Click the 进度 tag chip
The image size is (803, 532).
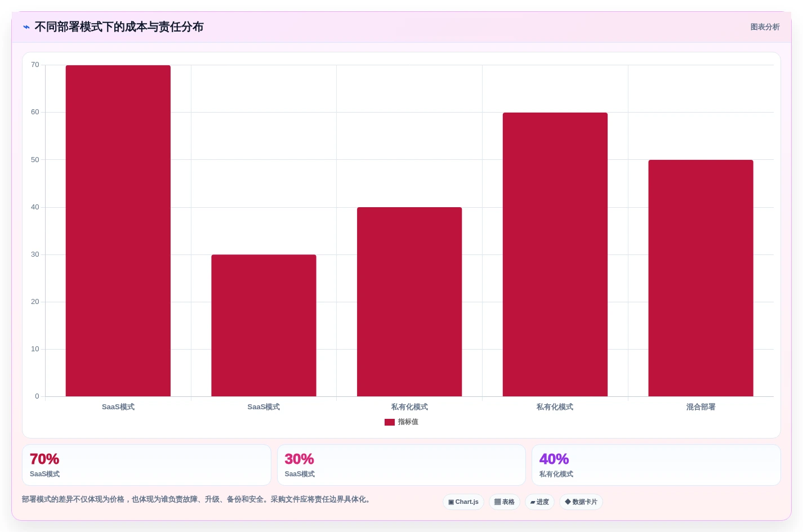coord(539,502)
